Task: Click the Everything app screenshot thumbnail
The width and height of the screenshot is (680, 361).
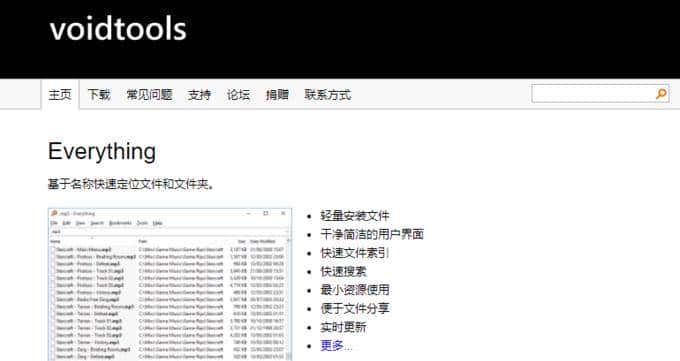Action: click(x=170, y=285)
